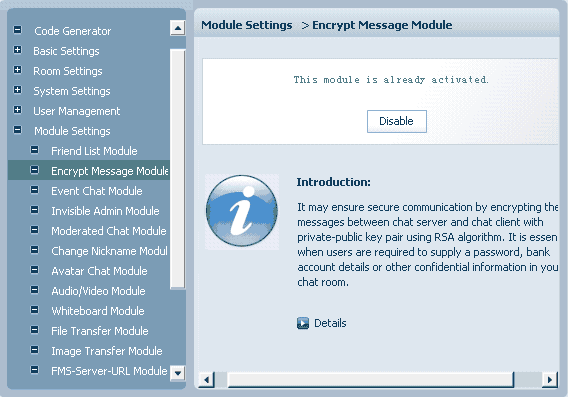Click the icon beside Whiteboard Module
This screenshot has height=397, width=568.
[34, 309]
